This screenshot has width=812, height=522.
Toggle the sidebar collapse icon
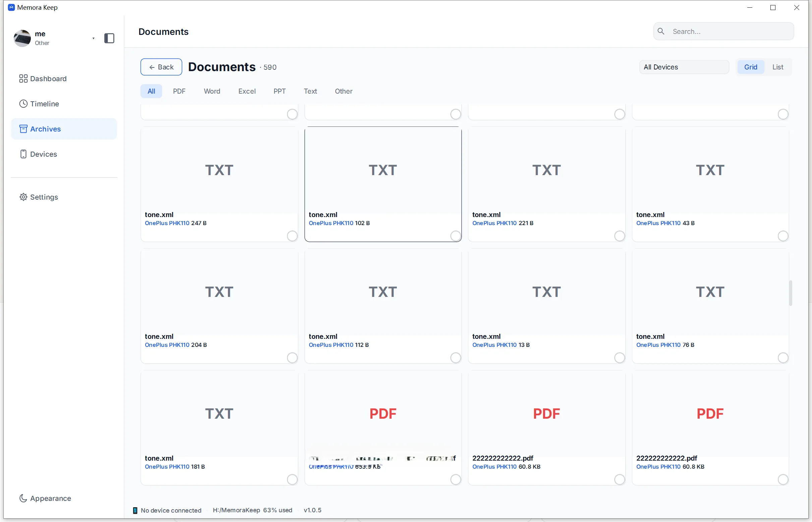109,38
